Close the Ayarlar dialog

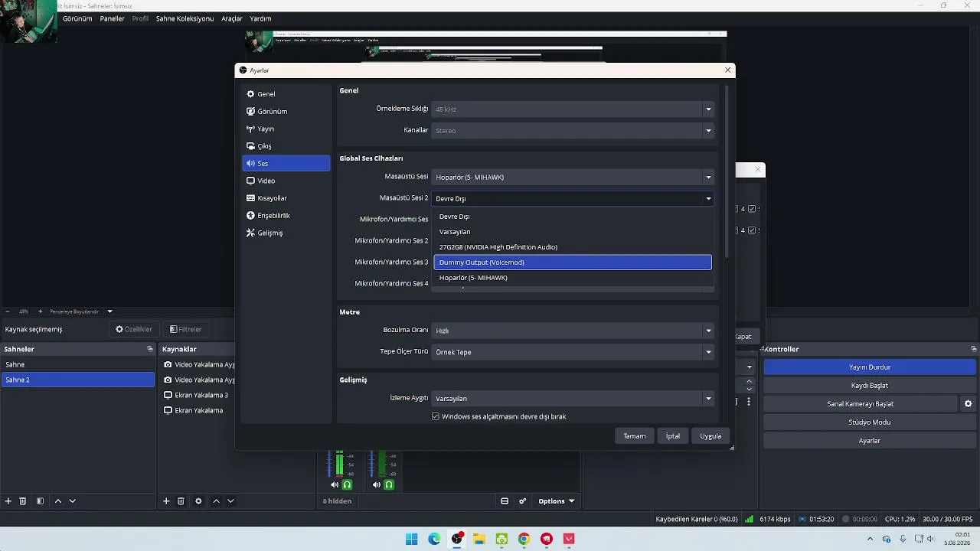[727, 70]
